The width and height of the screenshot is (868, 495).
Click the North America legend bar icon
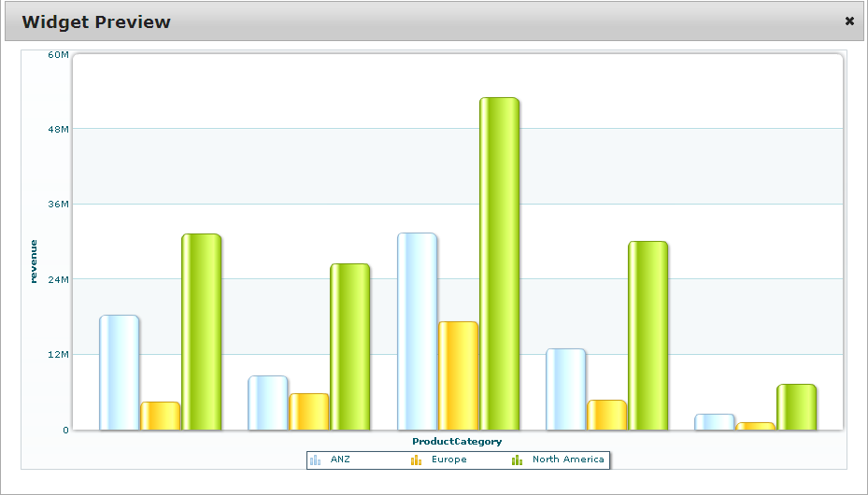(x=517, y=460)
